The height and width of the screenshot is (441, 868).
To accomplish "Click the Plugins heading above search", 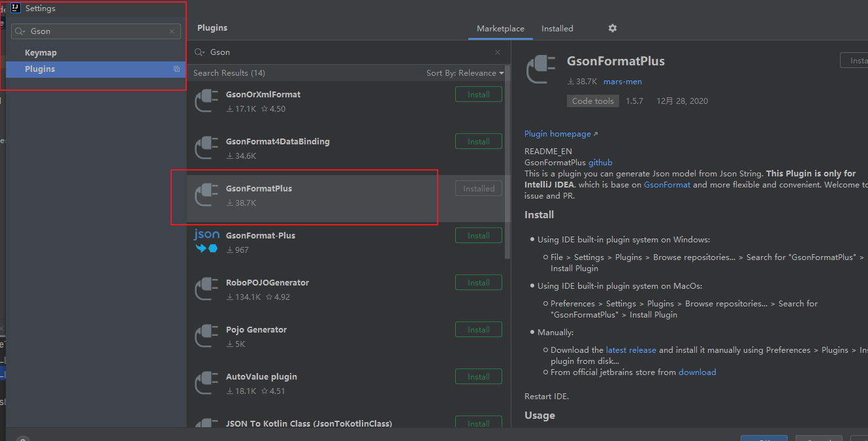I will 212,28.
